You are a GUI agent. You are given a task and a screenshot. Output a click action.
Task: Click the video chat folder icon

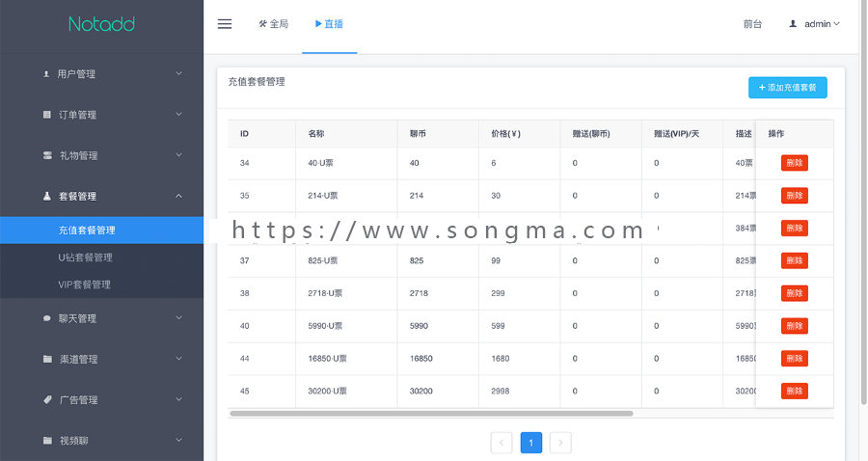tap(47, 441)
